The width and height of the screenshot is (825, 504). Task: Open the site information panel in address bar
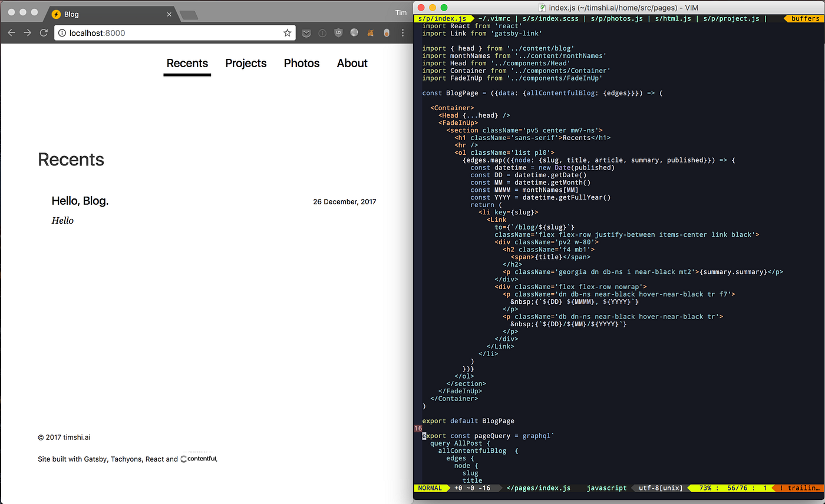pos(62,34)
